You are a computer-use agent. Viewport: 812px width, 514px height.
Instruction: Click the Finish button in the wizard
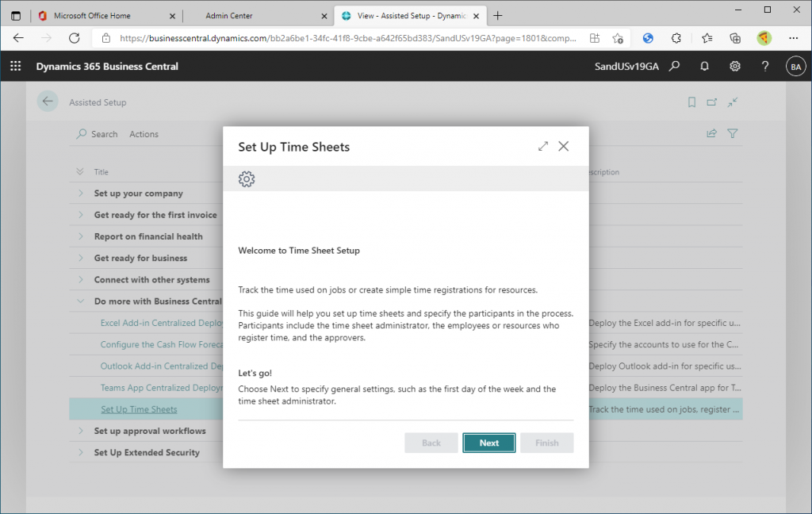click(547, 443)
